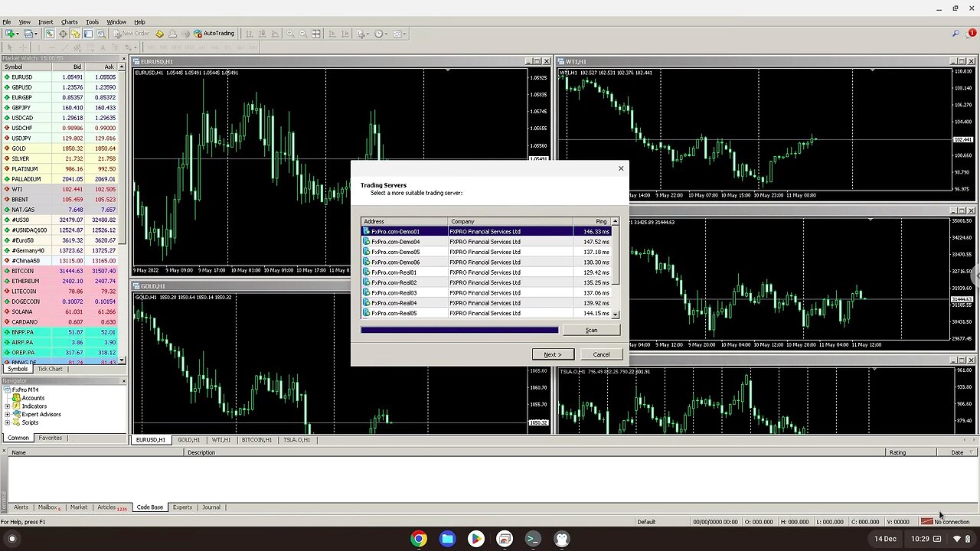
Task: Switch to bar chart icon
Action: pyautogui.click(x=250, y=34)
